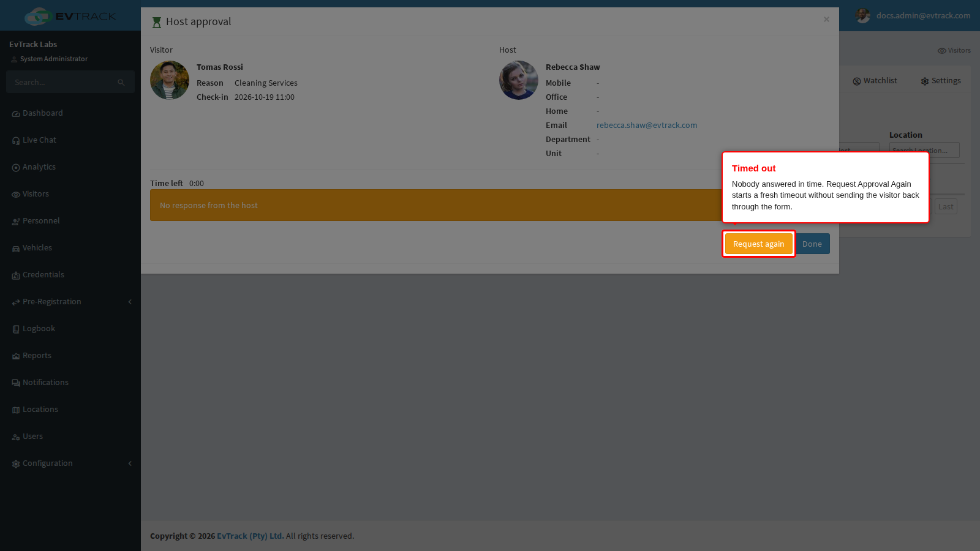Open rebecca.shaw@evtrack.com email link
This screenshot has height=551, width=980.
tap(647, 125)
